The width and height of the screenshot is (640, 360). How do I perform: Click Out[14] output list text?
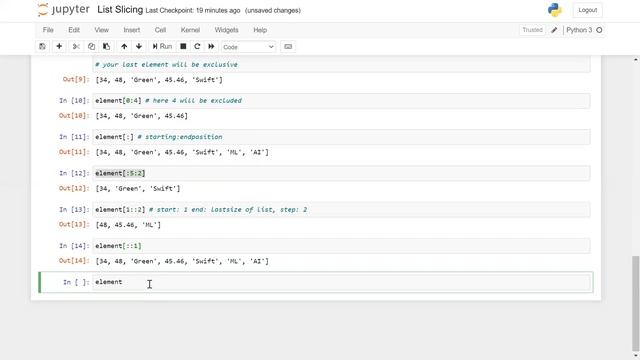tap(182, 261)
